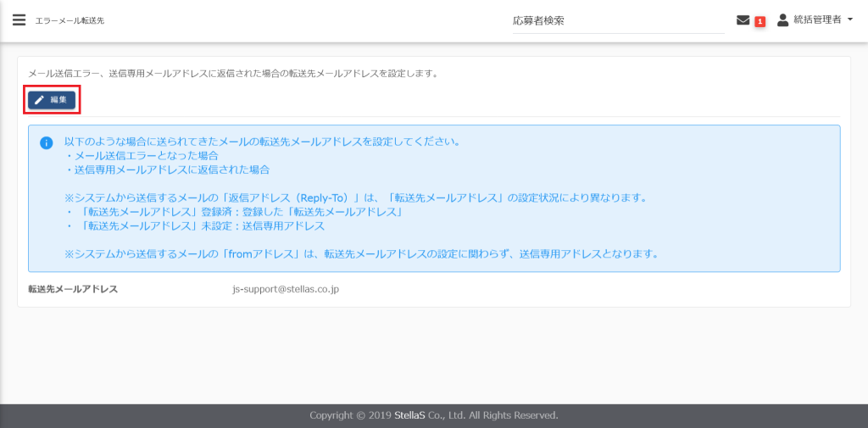Click the envelope mail icon
This screenshot has height=428, width=868.
click(743, 20)
